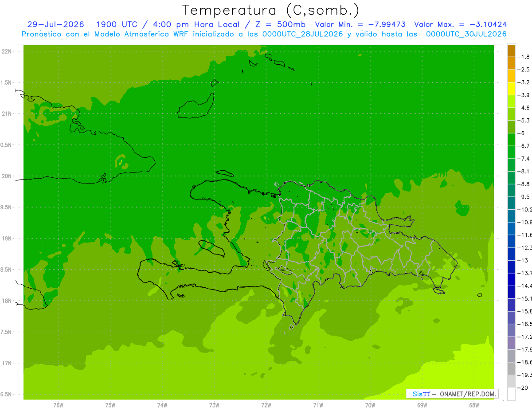The width and height of the screenshot is (532, 411).
Task: Click the gold swatch between -2.5 and -3.2
Action: [511, 76]
